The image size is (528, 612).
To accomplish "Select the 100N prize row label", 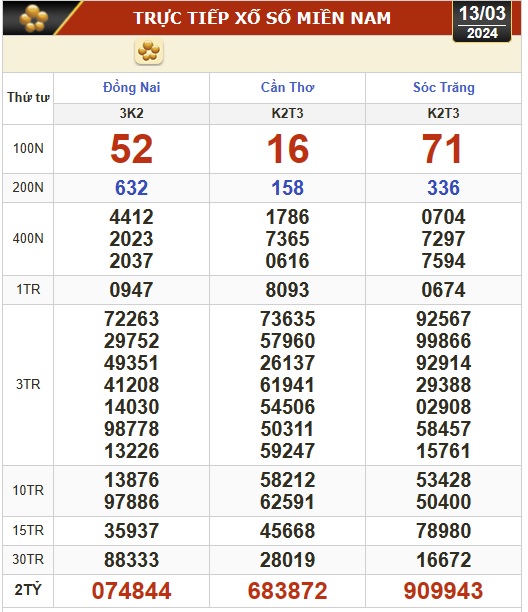I will [x=28, y=148].
